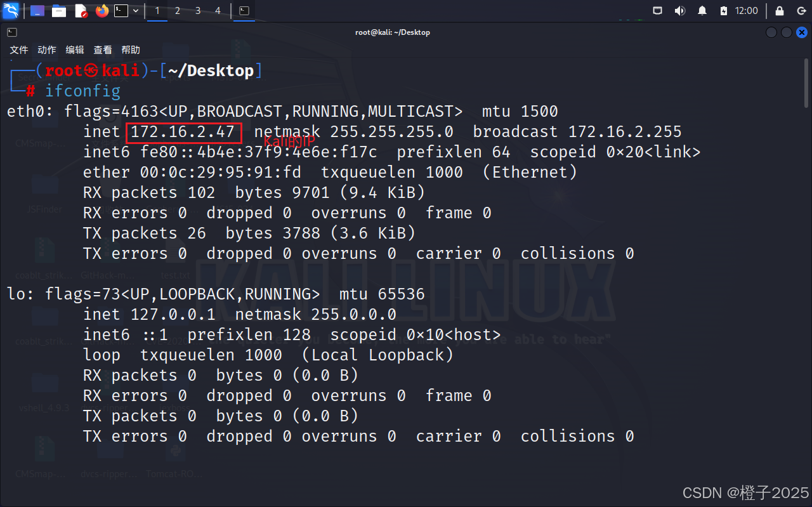
Task: Open the 动作 menu
Action: coord(47,50)
